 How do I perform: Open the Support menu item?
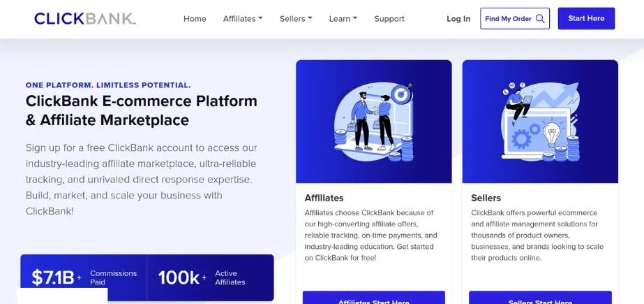point(389,19)
